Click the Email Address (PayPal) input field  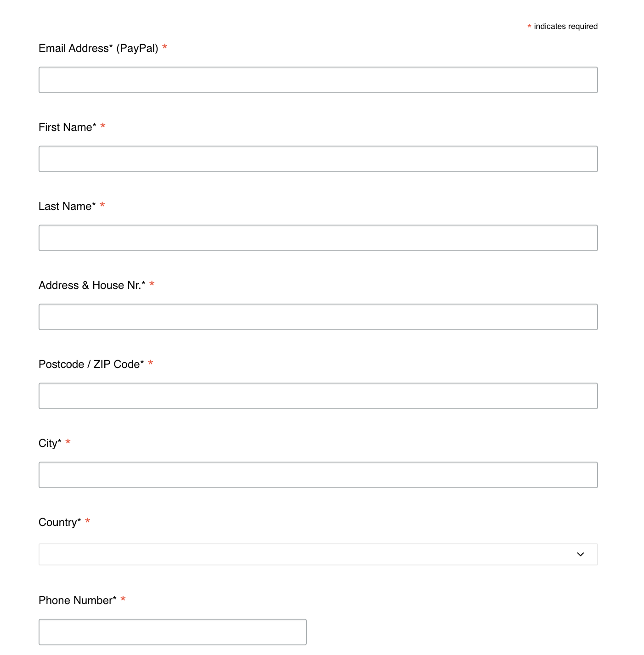pyautogui.click(x=318, y=80)
